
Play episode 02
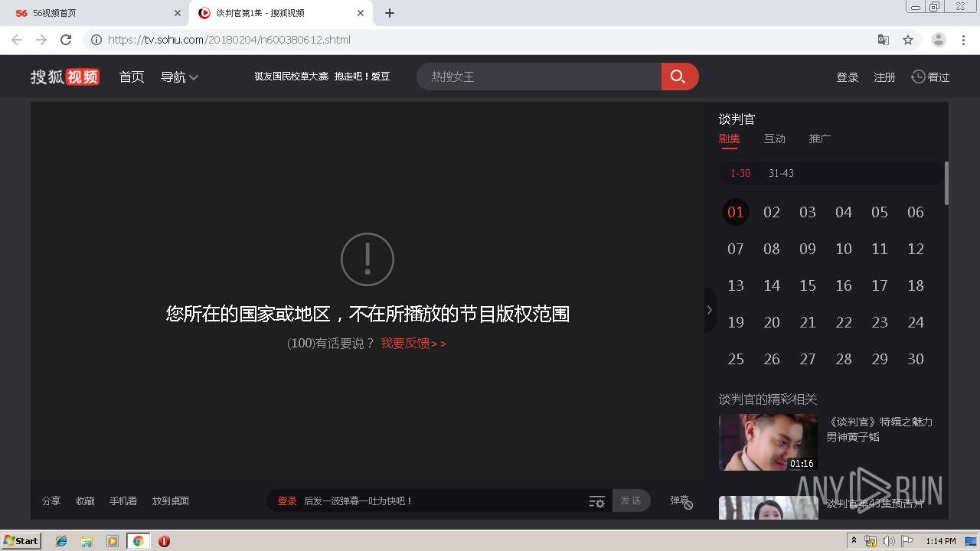coord(772,212)
